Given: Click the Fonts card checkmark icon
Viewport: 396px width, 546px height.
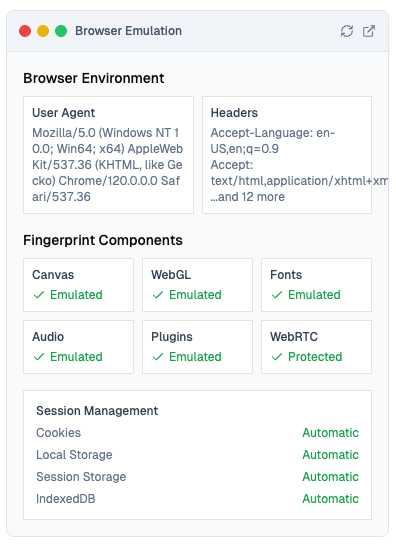Looking at the screenshot, I should 277,295.
